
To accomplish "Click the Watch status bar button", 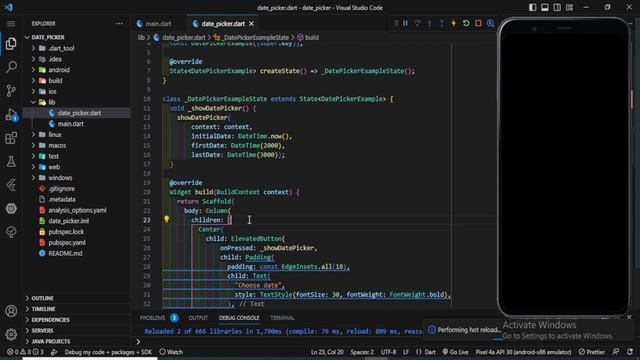I will pyautogui.click(x=171, y=352).
